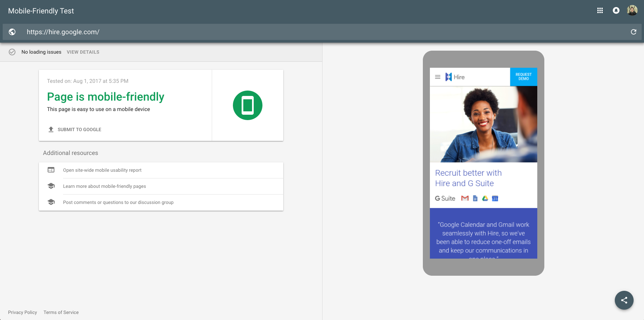Viewport: 644px width, 320px height.
Task: Click the Gmail icon in phone preview
Action: (x=465, y=198)
